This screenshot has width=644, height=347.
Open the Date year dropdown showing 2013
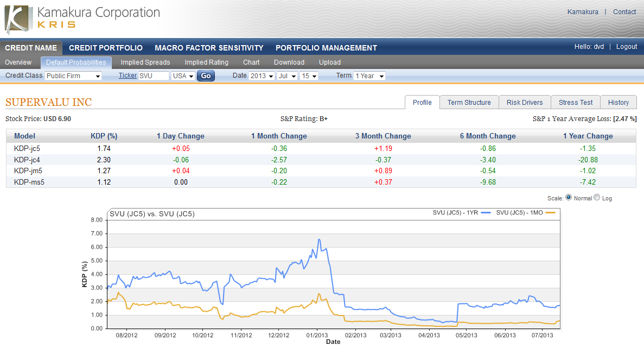pos(262,76)
